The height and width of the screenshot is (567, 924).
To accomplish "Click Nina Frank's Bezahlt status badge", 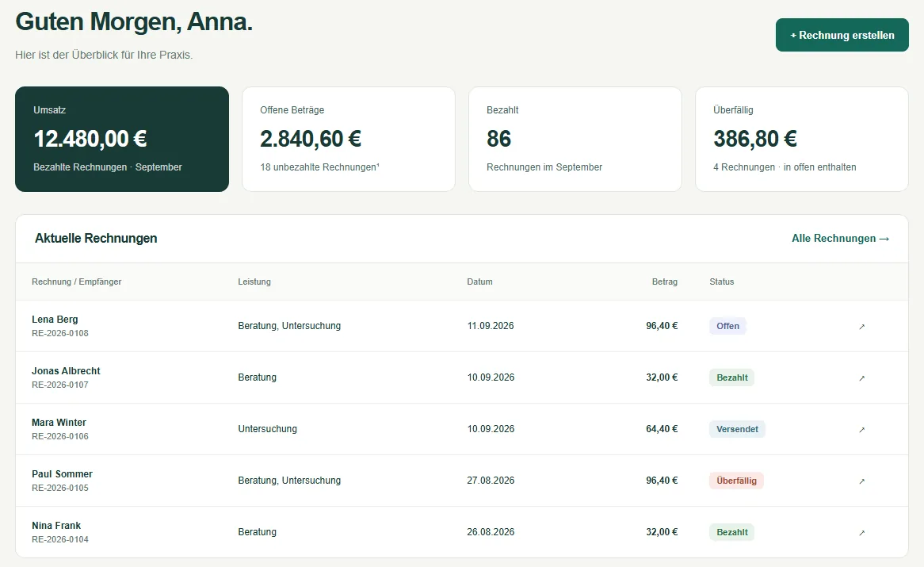I will pos(732,532).
